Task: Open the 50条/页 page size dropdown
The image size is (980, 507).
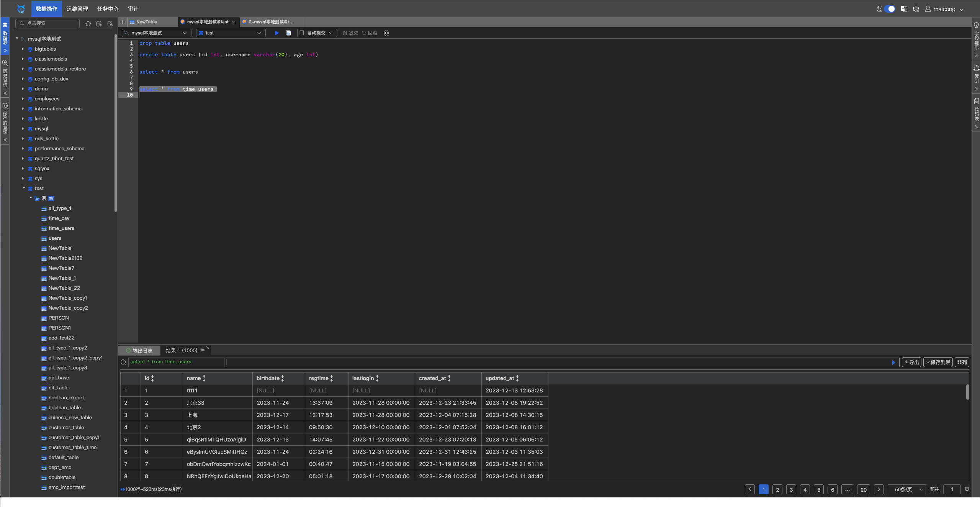Action: 907,489
